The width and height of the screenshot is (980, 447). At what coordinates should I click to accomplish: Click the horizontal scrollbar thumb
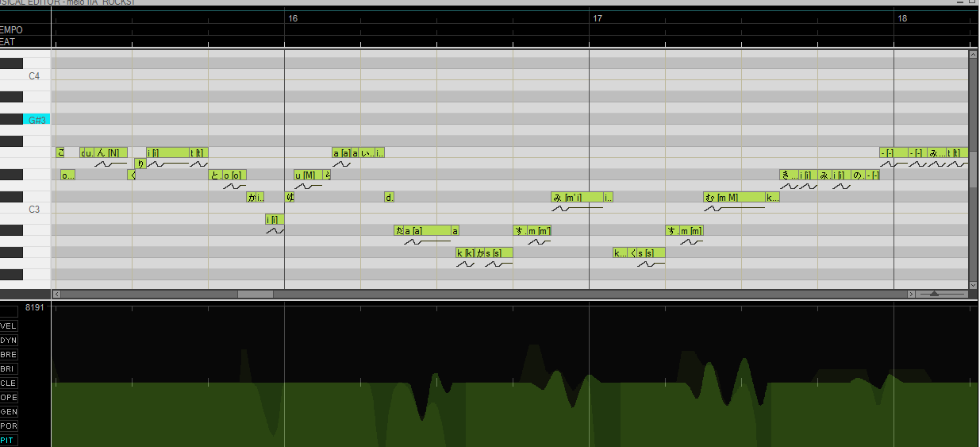pyautogui.click(x=256, y=294)
